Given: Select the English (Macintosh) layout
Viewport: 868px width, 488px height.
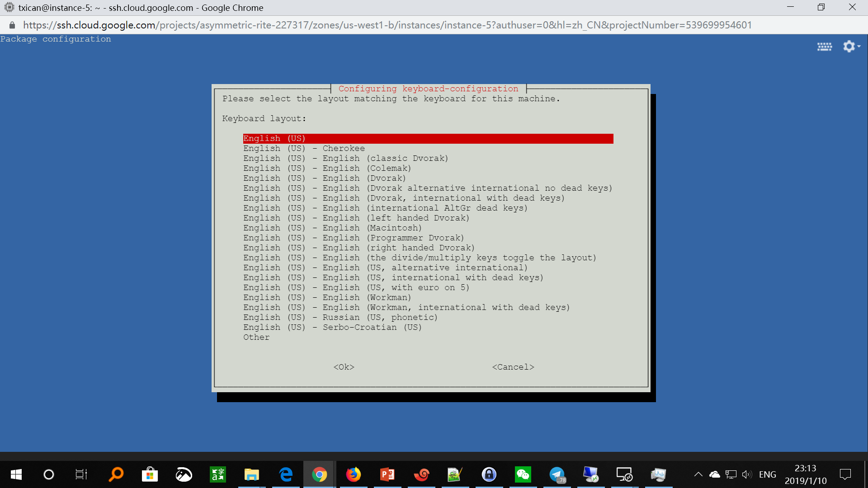Looking at the screenshot, I should (x=332, y=228).
